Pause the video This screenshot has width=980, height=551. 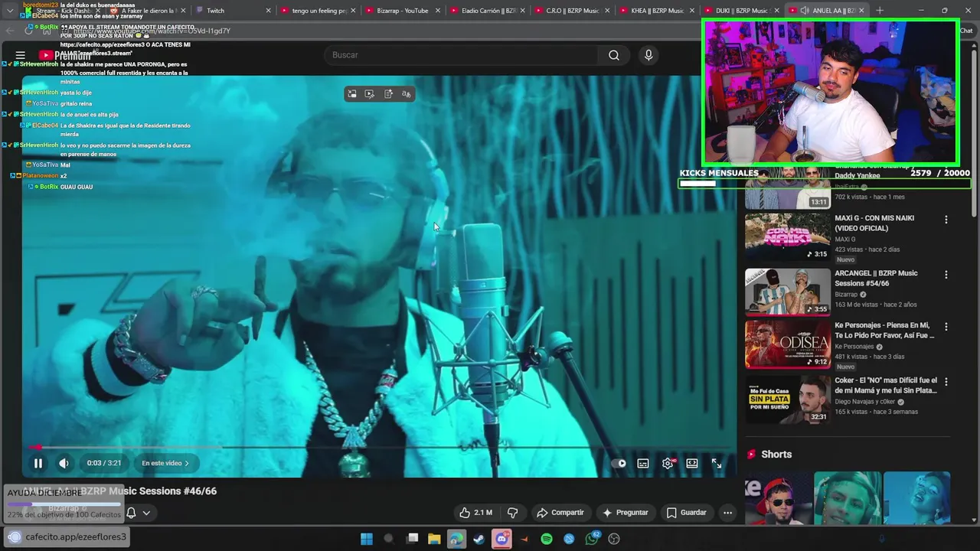[x=38, y=463]
